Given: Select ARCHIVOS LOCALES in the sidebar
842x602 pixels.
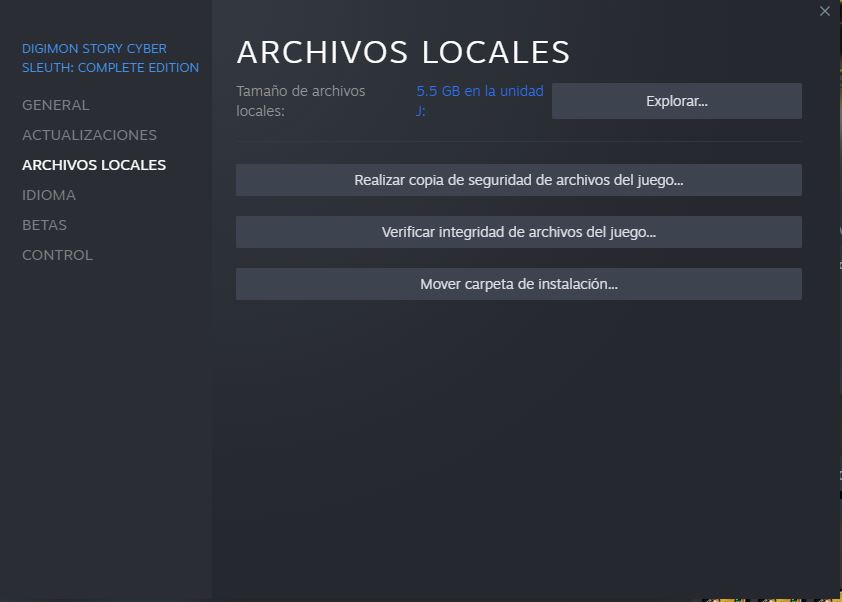Looking at the screenshot, I should coord(94,165).
